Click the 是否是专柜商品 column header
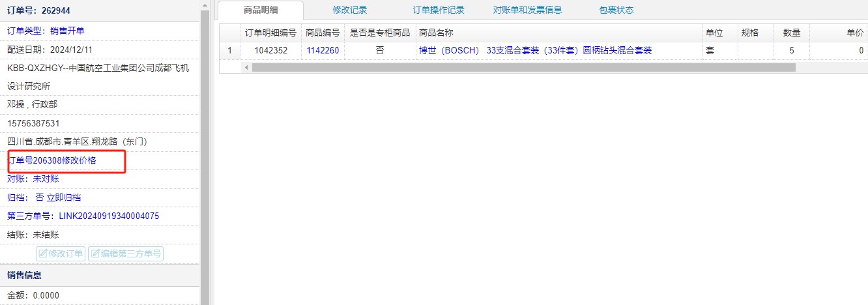868x305 pixels. pos(380,33)
